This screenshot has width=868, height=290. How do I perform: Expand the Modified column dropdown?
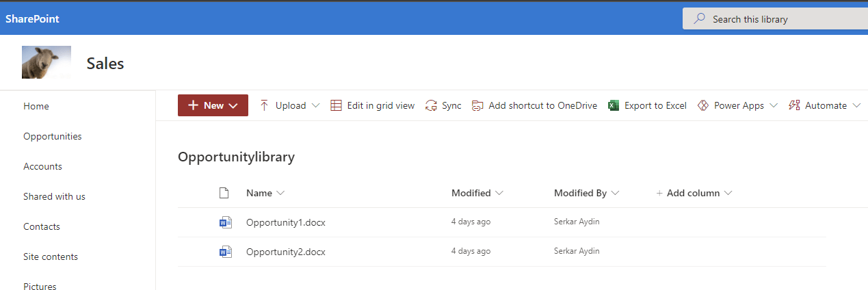[499, 193]
